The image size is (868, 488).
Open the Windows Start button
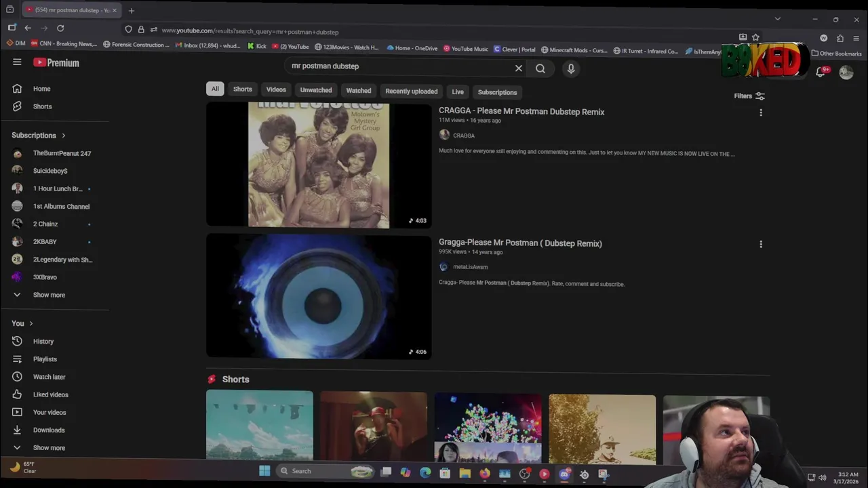(264, 471)
